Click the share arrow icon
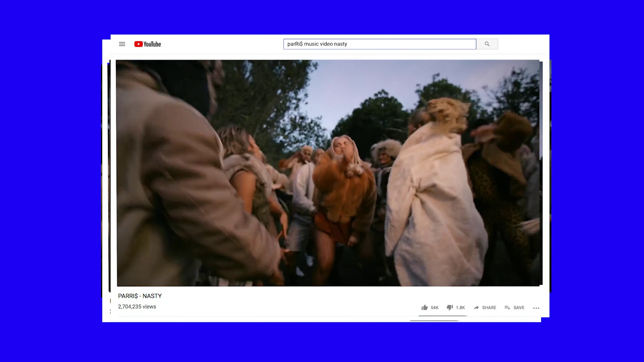644x362 pixels. pos(476,308)
